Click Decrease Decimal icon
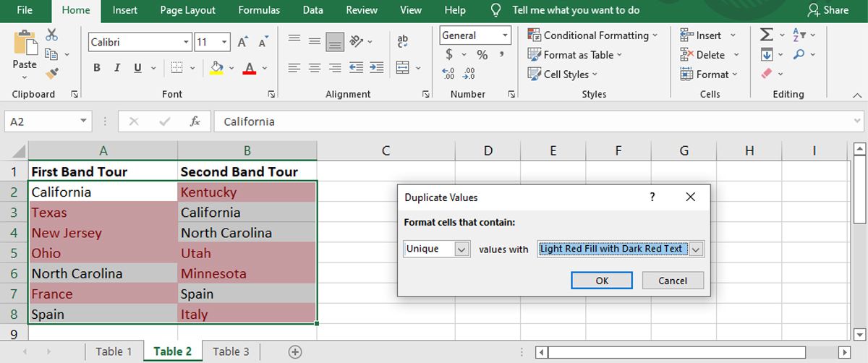The height and width of the screenshot is (363, 868). point(469,73)
